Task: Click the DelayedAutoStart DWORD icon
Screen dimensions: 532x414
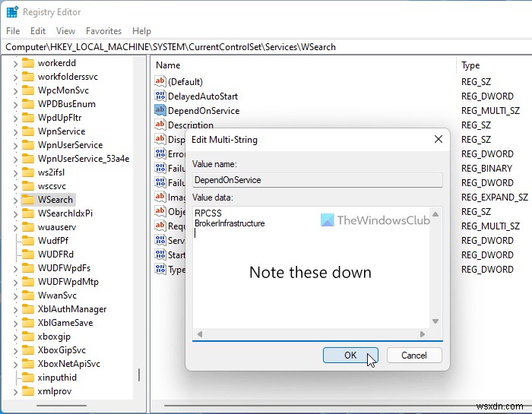Action: pyautogui.click(x=160, y=96)
